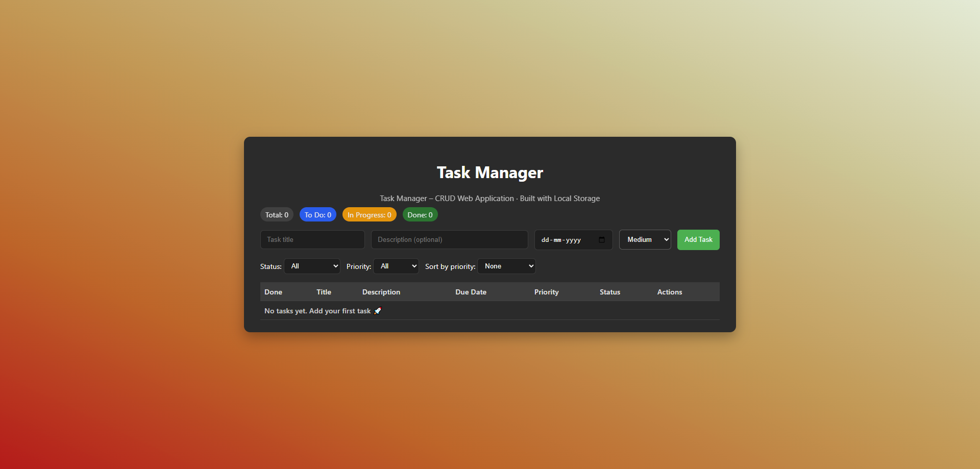This screenshot has height=469, width=980.
Task: Open the date picker calendar icon
Action: tap(602, 239)
